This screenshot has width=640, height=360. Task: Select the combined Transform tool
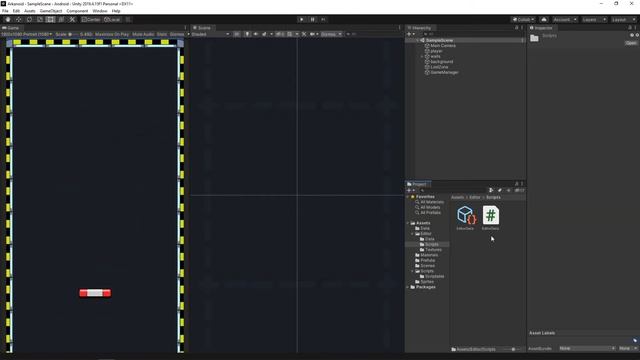(x=61, y=19)
